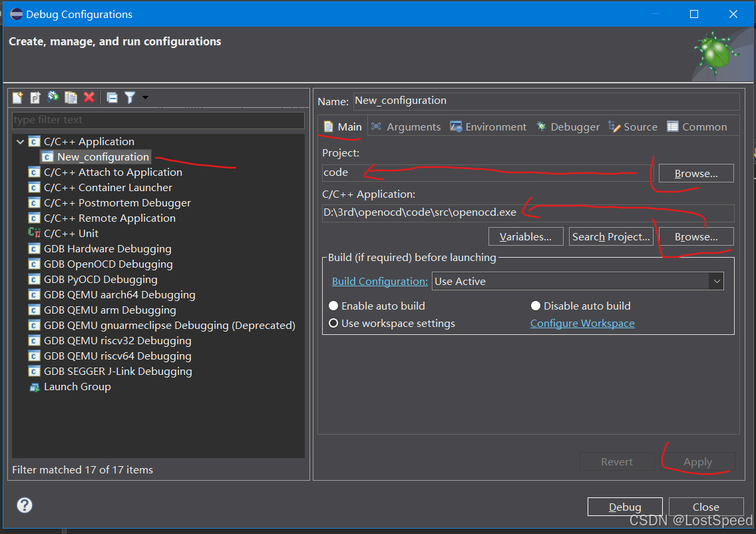Select GDB QEMU aarch64 Debugging
This screenshot has height=534, width=756.
point(120,295)
